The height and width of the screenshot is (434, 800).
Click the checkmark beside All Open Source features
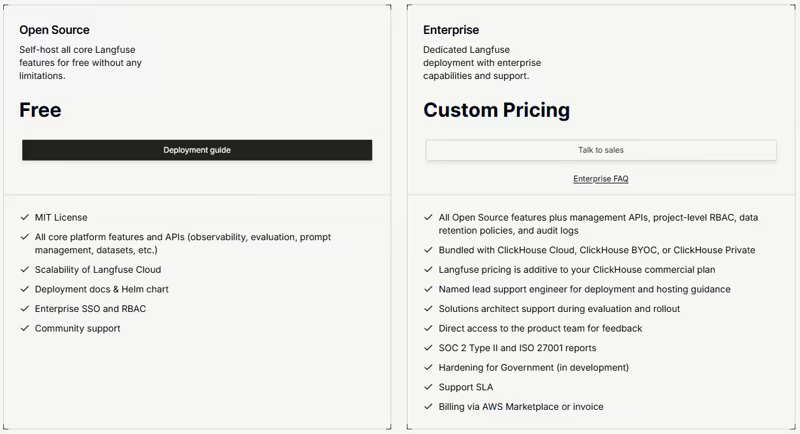tap(428, 217)
